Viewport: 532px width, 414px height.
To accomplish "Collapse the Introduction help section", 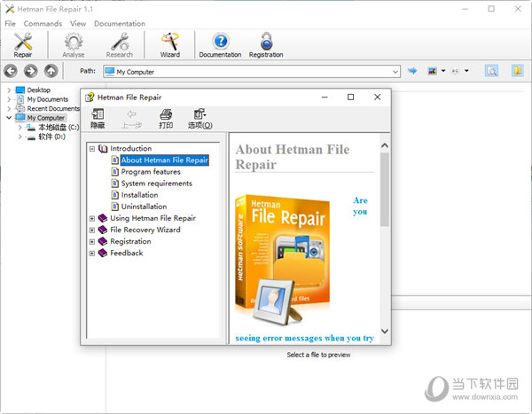I will (92, 149).
